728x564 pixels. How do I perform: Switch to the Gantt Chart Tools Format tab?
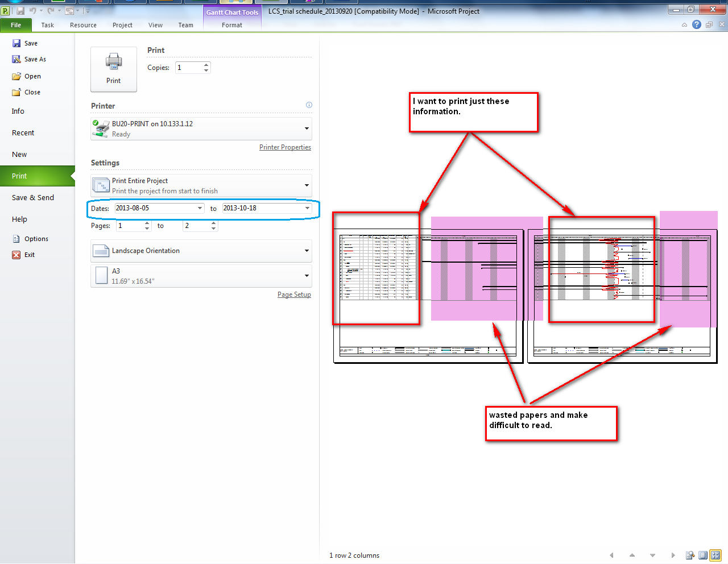tap(231, 25)
